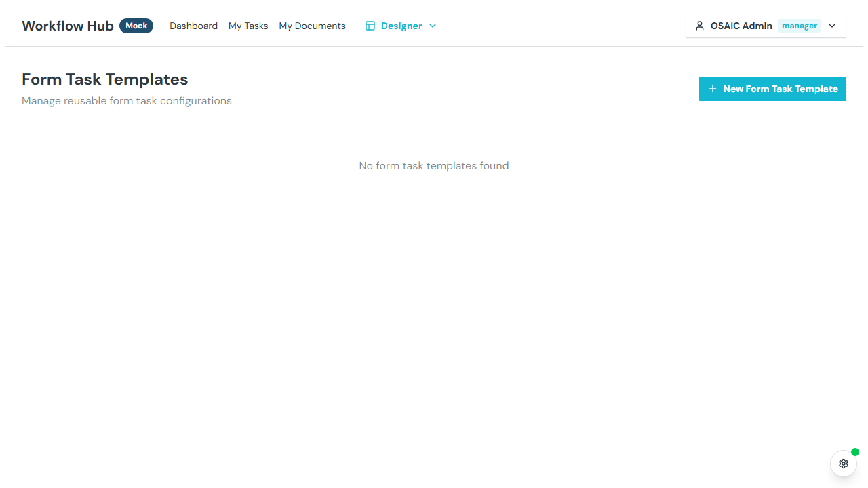Click the Form Task Templates heading

click(104, 79)
